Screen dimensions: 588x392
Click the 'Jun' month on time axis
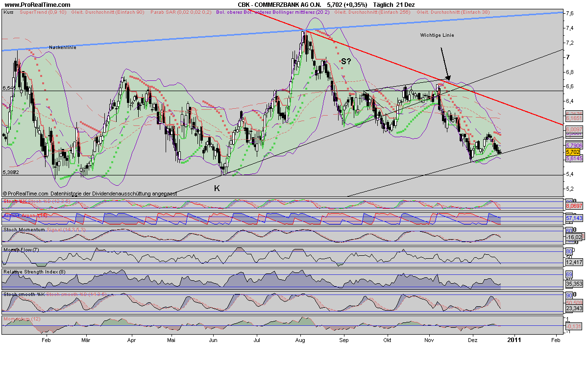[x=213, y=339]
